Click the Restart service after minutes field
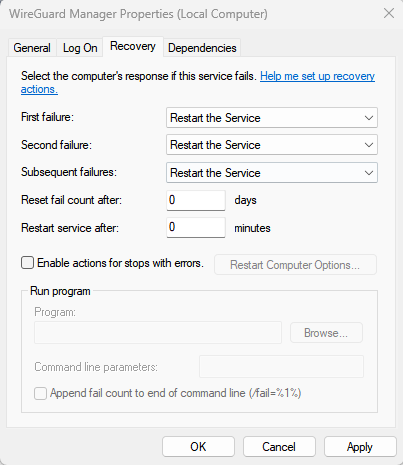This screenshot has width=403, height=465. pyautogui.click(x=196, y=228)
